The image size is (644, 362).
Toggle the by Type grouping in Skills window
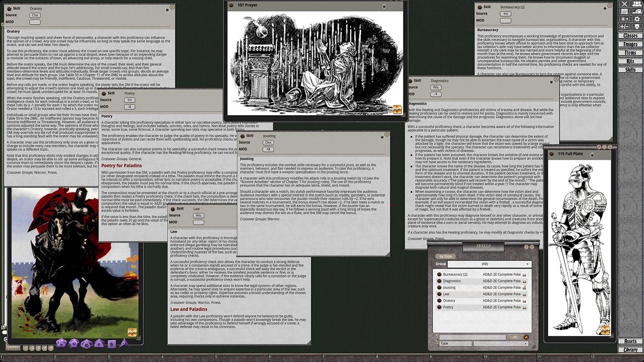pyautogui.click(x=445, y=256)
